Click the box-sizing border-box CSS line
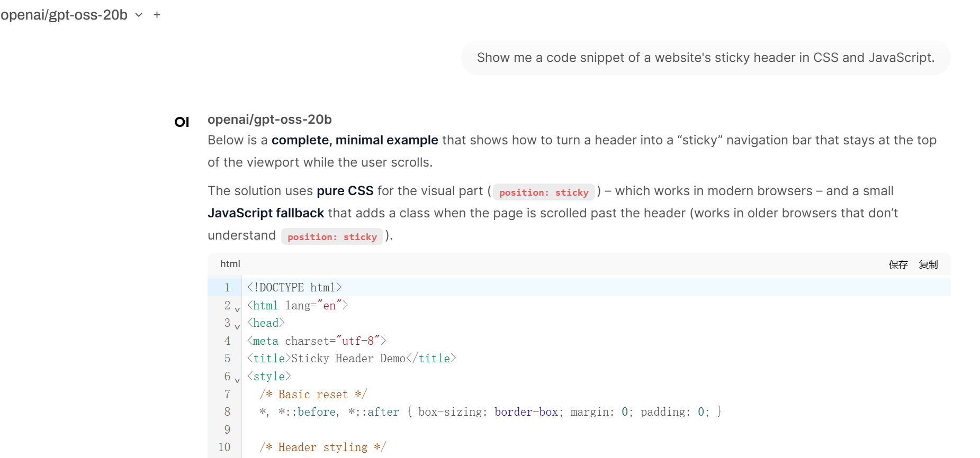980x458 pixels. pyautogui.click(x=490, y=412)
